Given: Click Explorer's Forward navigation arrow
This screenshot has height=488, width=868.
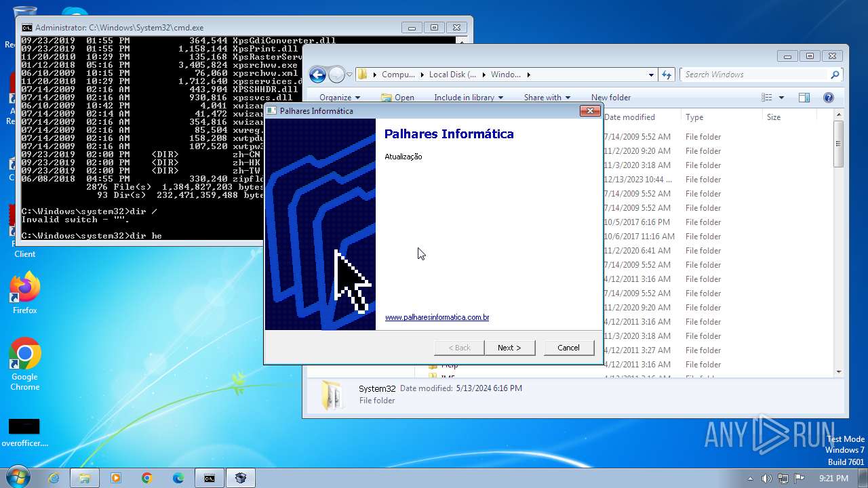Looking at the screenshot, I should (336, 75).
